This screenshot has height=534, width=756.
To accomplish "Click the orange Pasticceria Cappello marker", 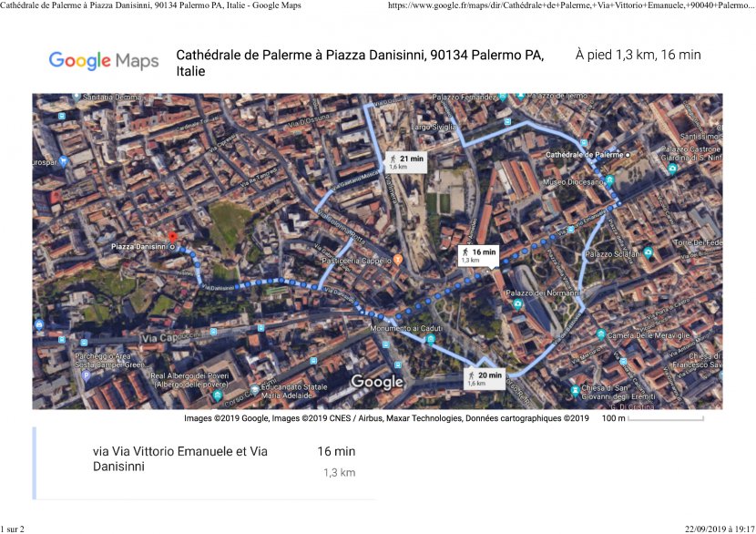I will click(397, 260).
